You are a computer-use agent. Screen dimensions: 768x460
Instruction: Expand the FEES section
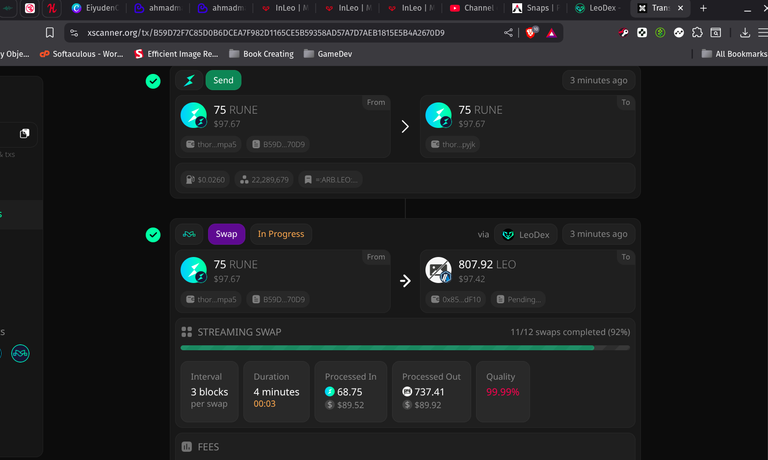[x=405, y=447]
